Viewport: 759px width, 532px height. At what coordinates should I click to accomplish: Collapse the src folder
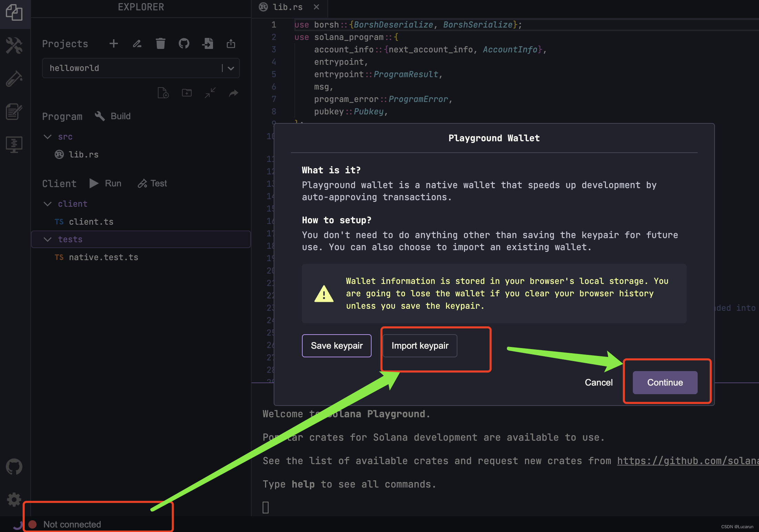(x=48, y=137)
